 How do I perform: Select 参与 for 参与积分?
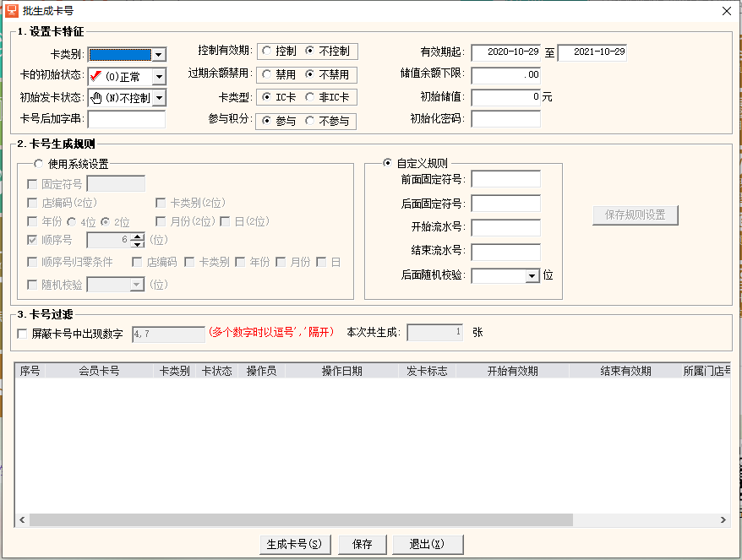click(279, 121)
